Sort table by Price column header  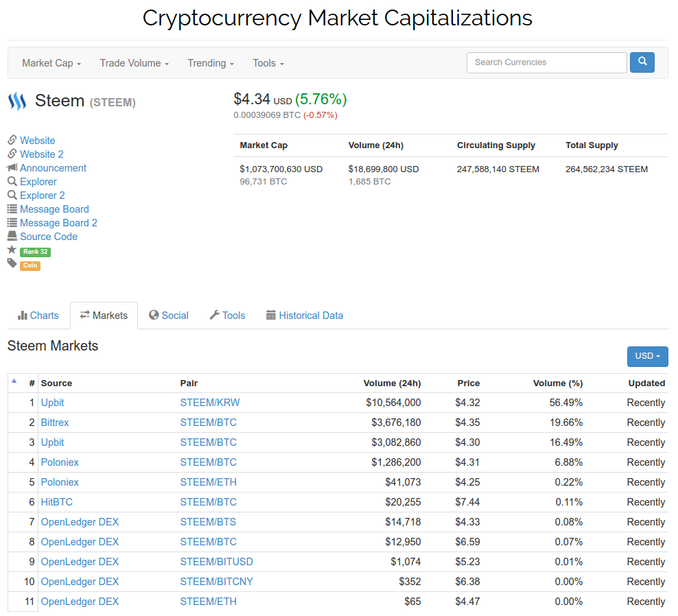pos(469,383)
